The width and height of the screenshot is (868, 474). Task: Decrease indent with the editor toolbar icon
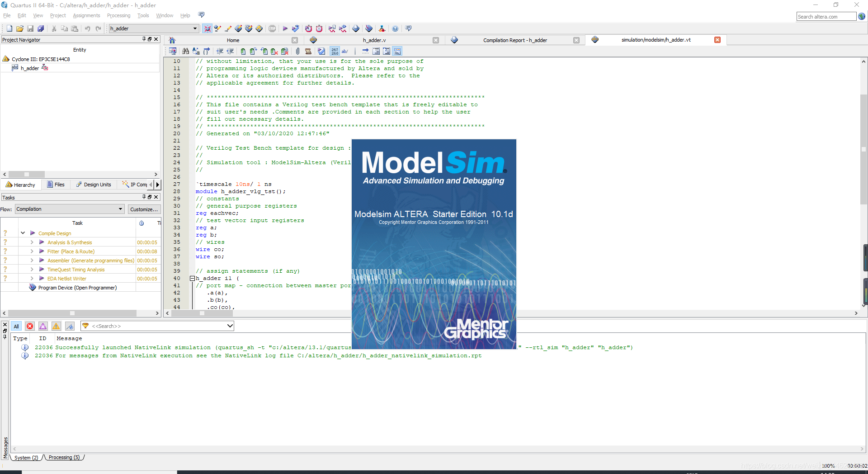230,51
